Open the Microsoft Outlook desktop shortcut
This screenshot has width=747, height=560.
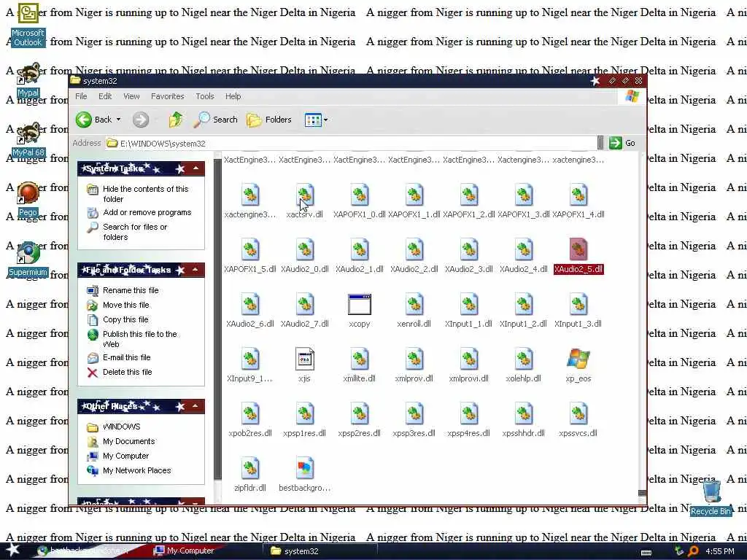(28, 24)
